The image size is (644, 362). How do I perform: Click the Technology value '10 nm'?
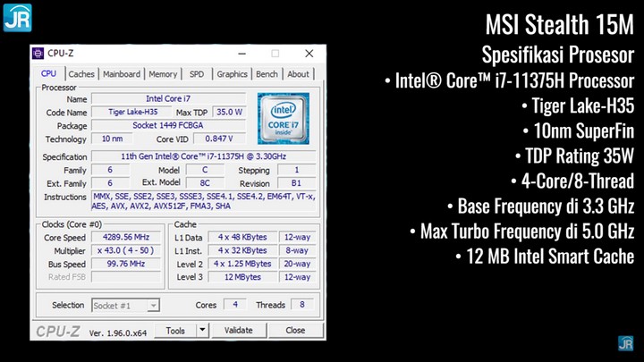click(x=112, y=139)
